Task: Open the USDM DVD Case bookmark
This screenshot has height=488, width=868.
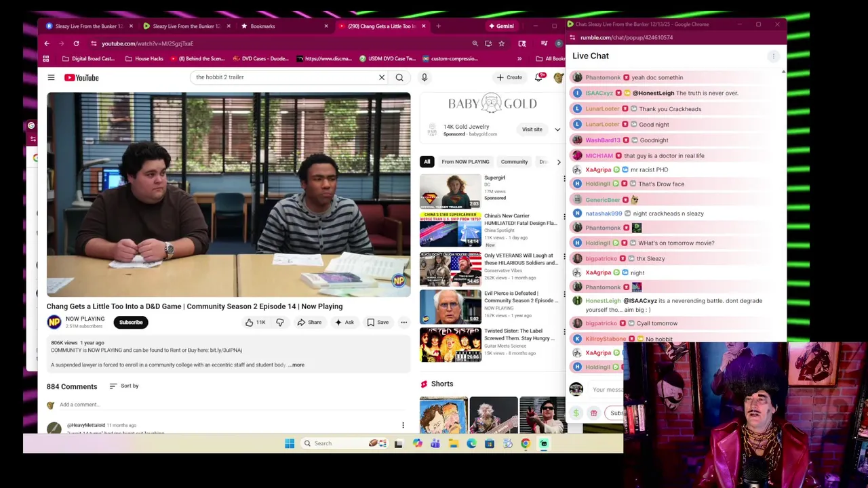Action: [x=387, y=59]
